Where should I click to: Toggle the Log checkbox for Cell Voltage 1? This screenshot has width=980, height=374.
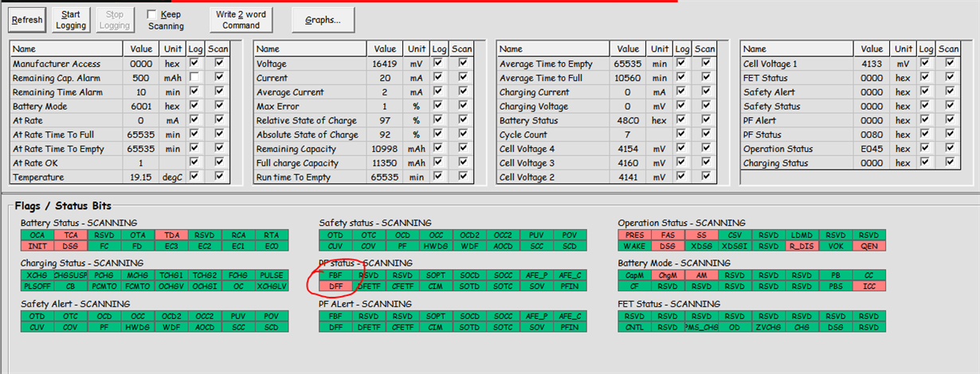tap(925, 64)
